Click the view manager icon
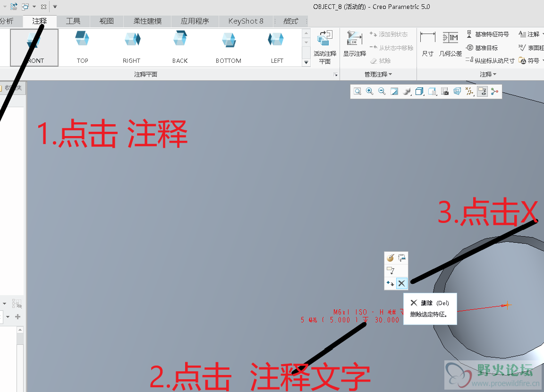544x392 pixels. [x=432, y=91]
